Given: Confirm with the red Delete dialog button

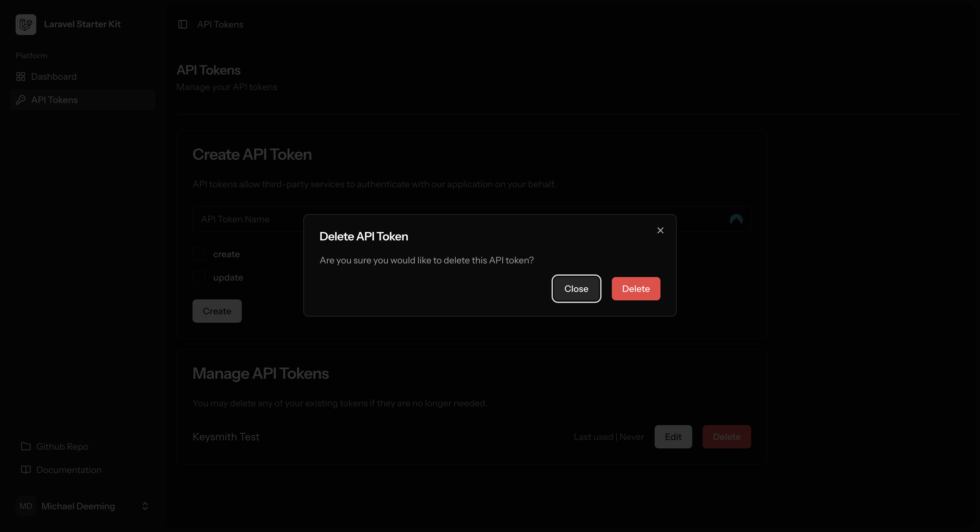Looking at the screenshot, I should pyautogui.click(x=636, y=289).
